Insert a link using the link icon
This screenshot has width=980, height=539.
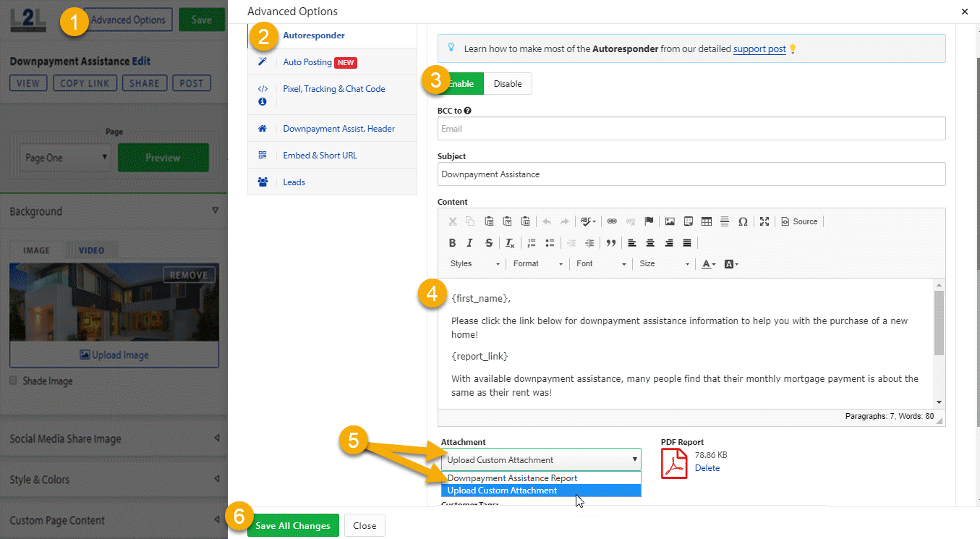(612, 221)
